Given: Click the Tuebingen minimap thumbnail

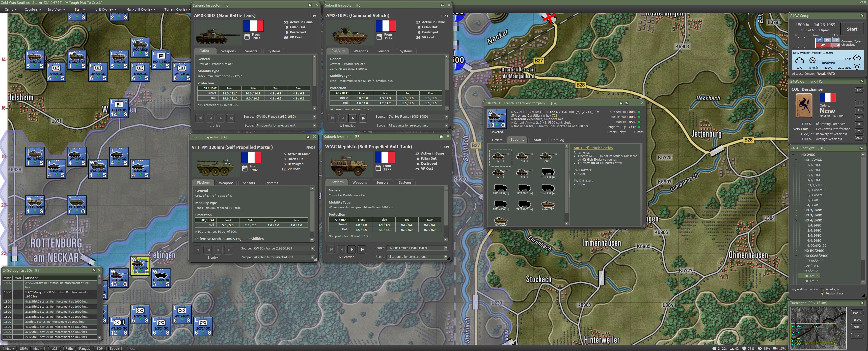Looking at the screenshot, I should [818, 328].
